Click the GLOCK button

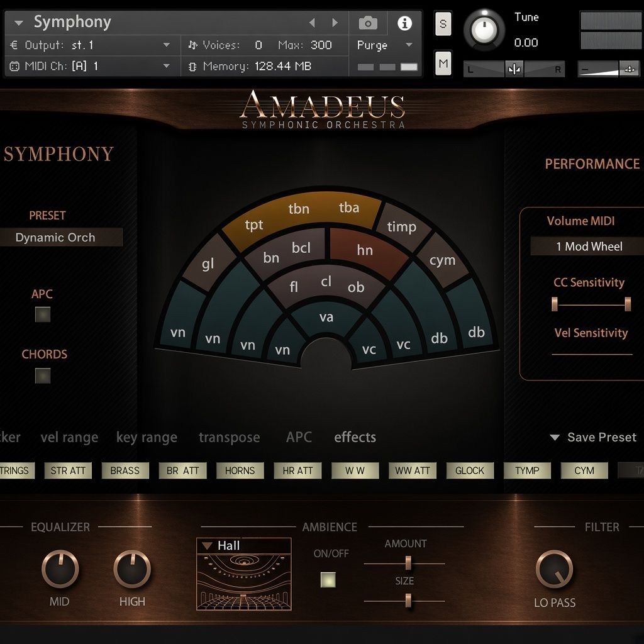click(x=470, y=470)
